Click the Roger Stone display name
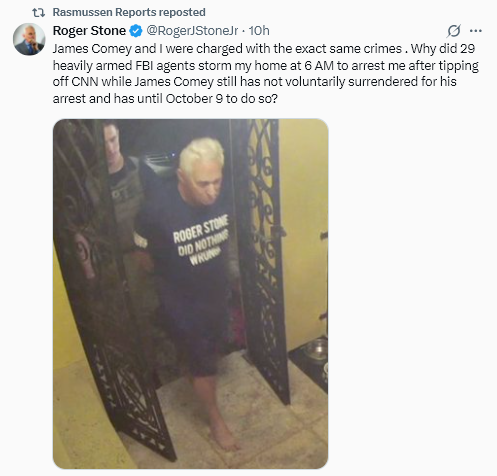Screen dimensions: 497x476 (x=89, y=31)
